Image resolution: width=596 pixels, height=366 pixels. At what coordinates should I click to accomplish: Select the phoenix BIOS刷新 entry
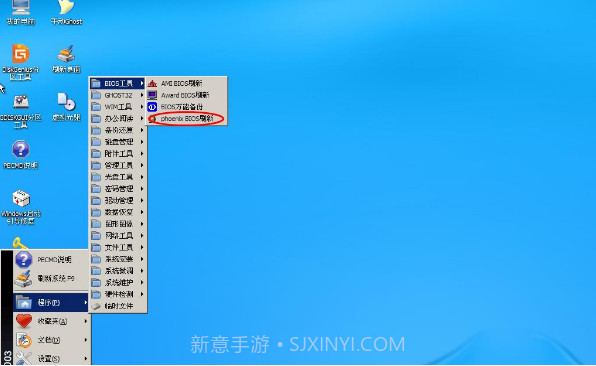point(187,119)
